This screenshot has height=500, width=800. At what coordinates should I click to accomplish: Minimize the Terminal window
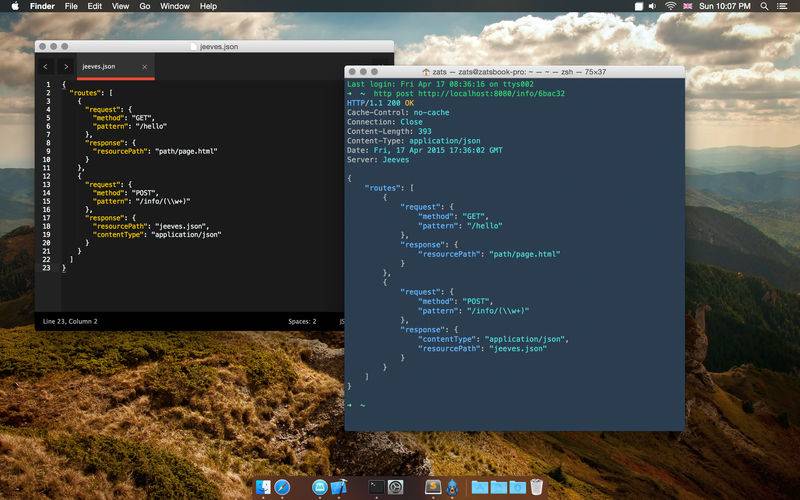point(363,72)
